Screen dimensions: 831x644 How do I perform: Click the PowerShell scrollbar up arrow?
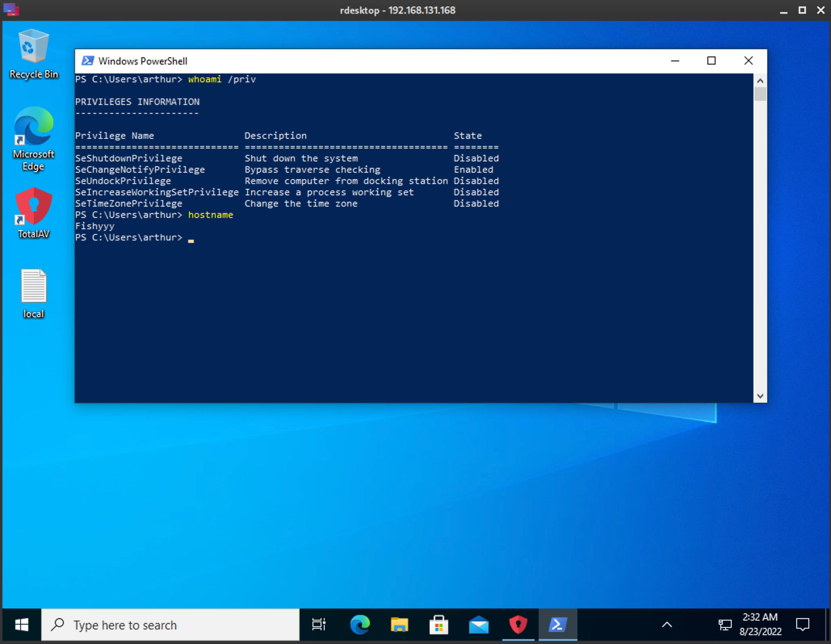[x=760, y=81]
